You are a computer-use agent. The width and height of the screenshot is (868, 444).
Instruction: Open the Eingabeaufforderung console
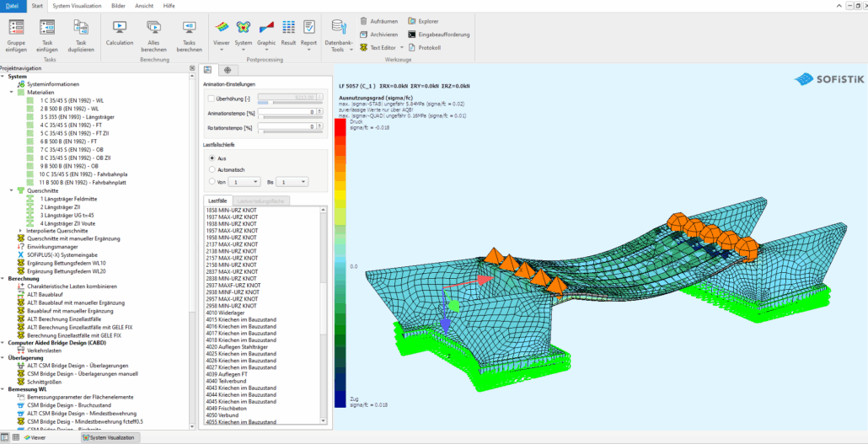coord(439,35)
